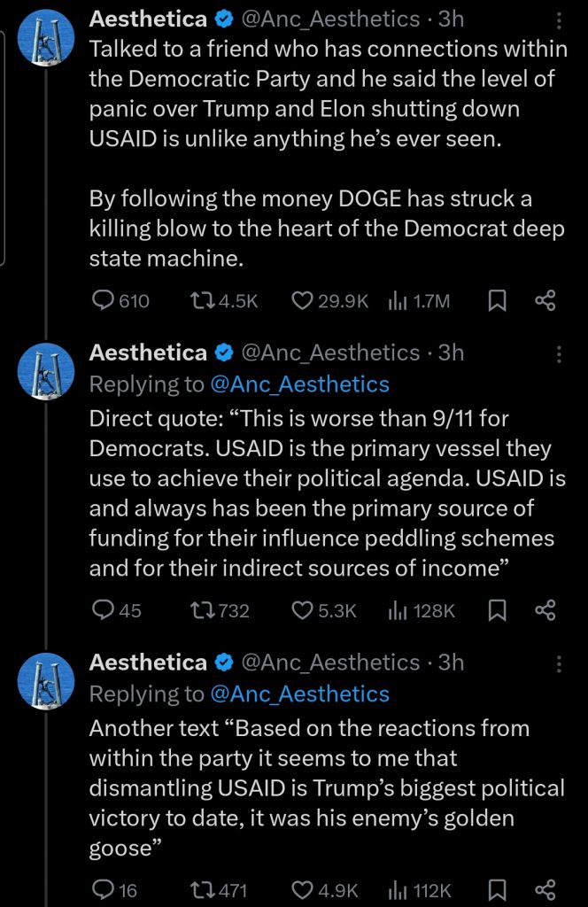The height and width of the screenshot is (907, 588).
Task: Like the 'Direct quote' tweet with 5.3K likes
Action: coord(303,610)
